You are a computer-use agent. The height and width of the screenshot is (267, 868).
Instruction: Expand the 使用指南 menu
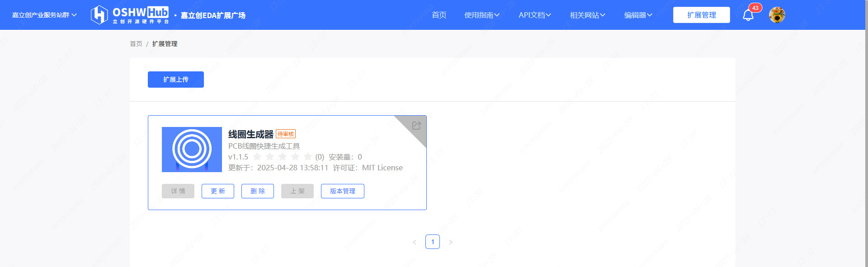coord(482,15)
